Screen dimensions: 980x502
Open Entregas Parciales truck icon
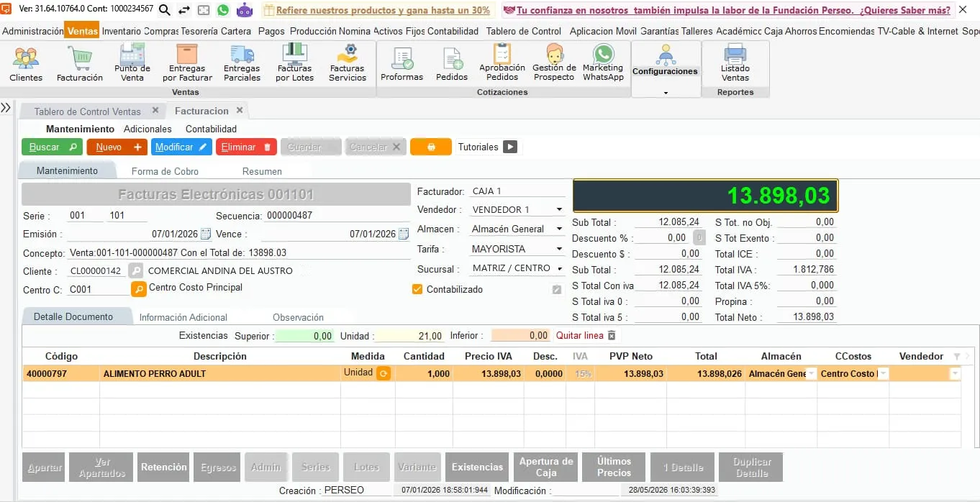point(242,63)
